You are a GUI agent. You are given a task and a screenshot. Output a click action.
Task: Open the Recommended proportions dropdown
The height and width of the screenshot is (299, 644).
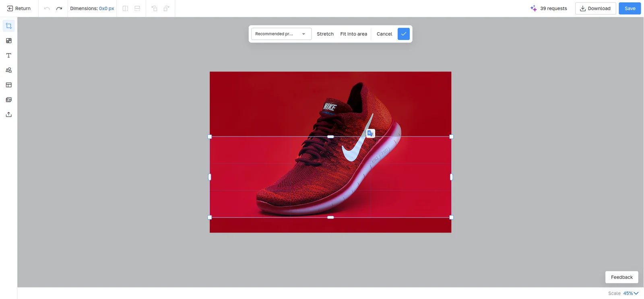point(281,34)
